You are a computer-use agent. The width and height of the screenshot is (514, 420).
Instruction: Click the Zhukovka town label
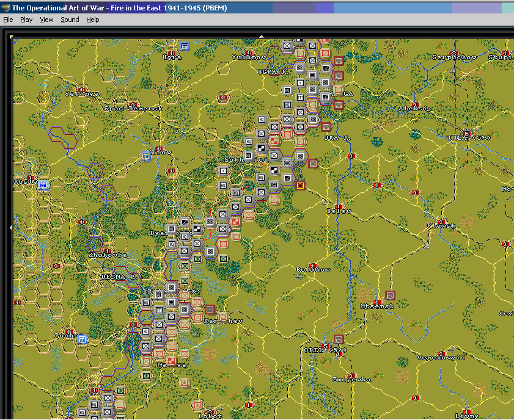coord(108,255)
